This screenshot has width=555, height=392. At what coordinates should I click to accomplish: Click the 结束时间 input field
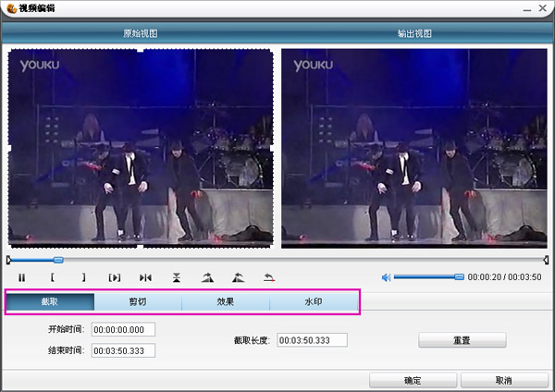(123, 350)
